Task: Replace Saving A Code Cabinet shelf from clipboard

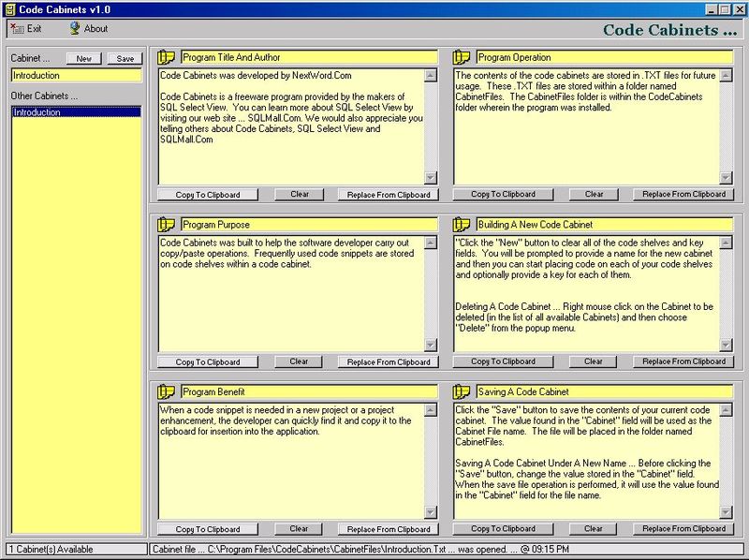Action: pyautogui.click(x=683, y=528)
